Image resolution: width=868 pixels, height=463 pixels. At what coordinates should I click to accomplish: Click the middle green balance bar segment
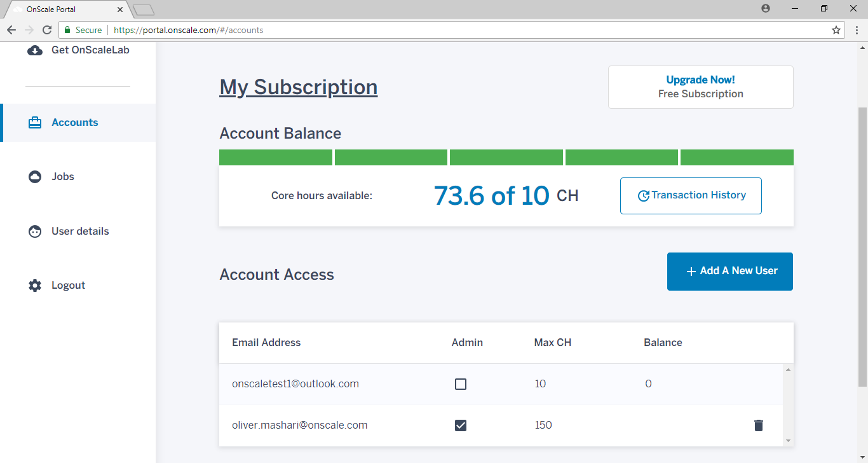tap(506, 157)
